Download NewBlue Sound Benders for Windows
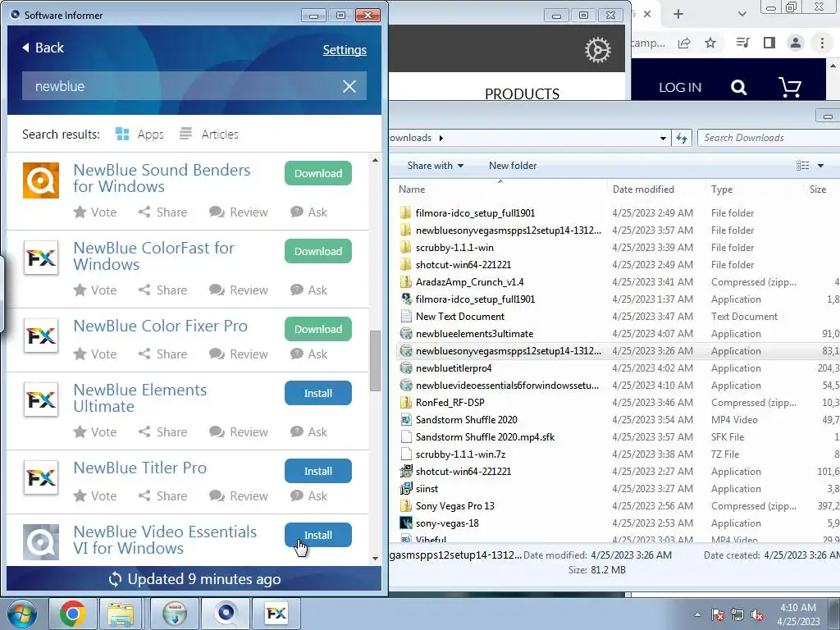The height and width of the screenshot is (630, 840). [x=318, y=173]
